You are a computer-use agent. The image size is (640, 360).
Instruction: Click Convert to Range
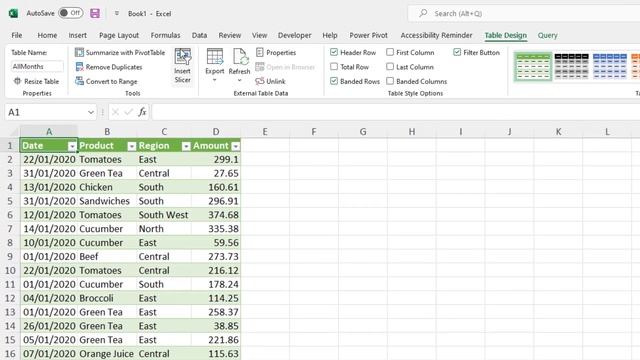point(106,81)
